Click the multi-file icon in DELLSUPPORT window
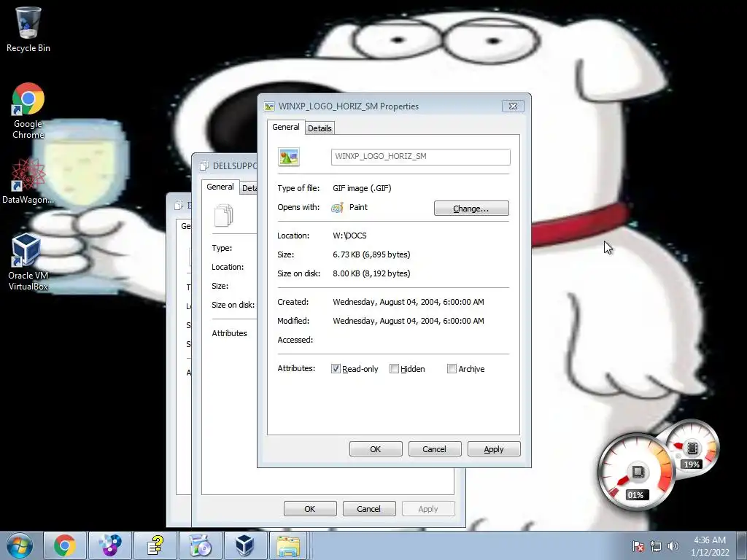 click(x=223, y=215)
